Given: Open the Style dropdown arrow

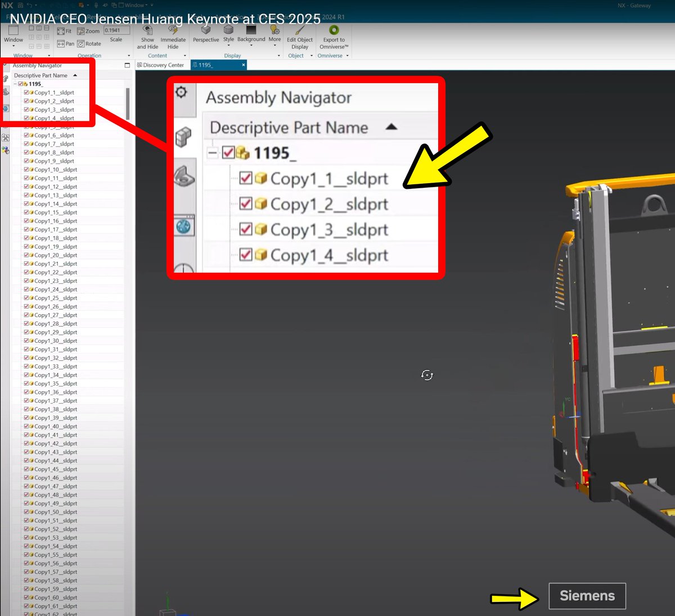Looking at the screenshot, I should [229, 44].
